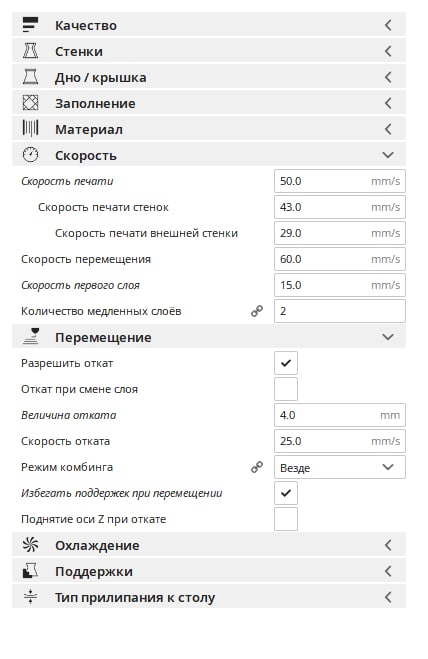Click link icon next to Количество медленных слоёв
The width and height of the screenshot is (428, 659).
257,311
